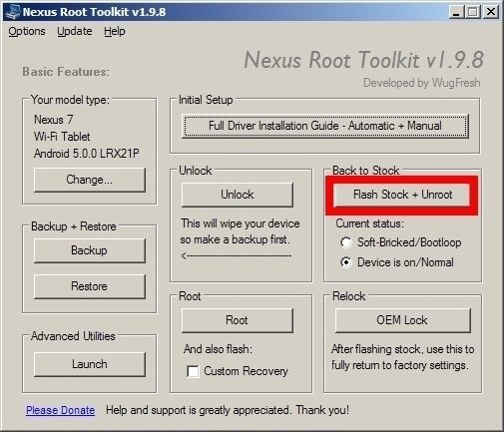Enable the Custom Recovery checkbox

(x=193, y=371)
